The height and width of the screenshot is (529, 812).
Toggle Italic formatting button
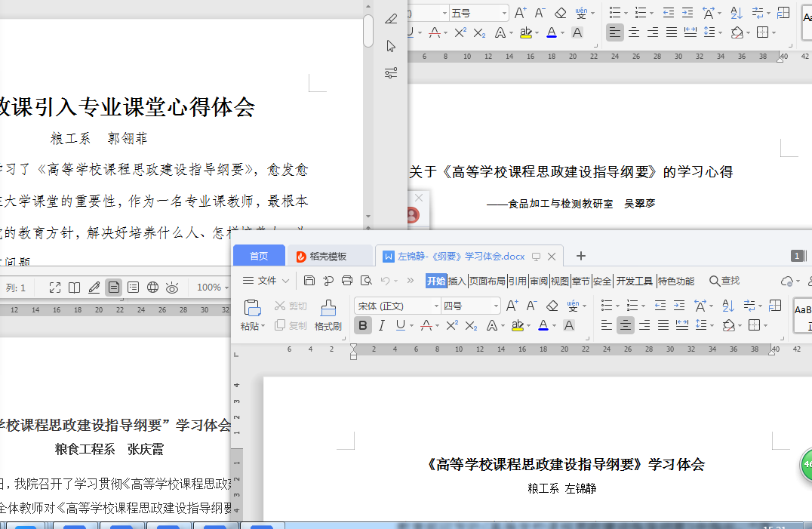382,325
